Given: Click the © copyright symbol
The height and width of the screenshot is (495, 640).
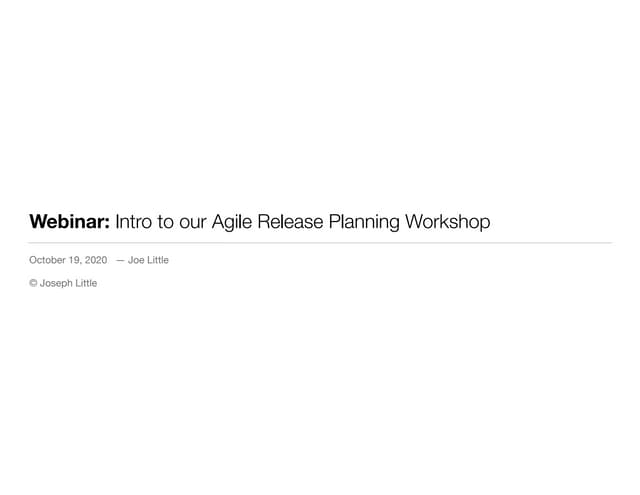Looking at the screenshot, I should 33,283.
